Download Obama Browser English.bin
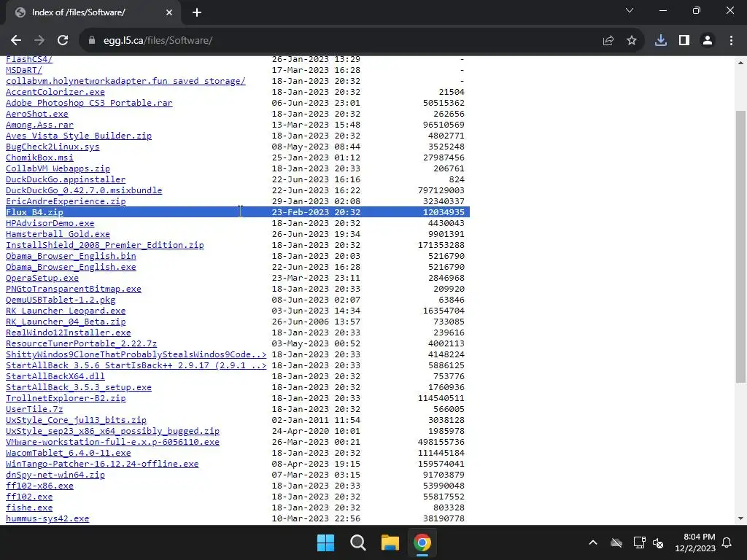Screen dimensions: 747x560 (71, 256)
